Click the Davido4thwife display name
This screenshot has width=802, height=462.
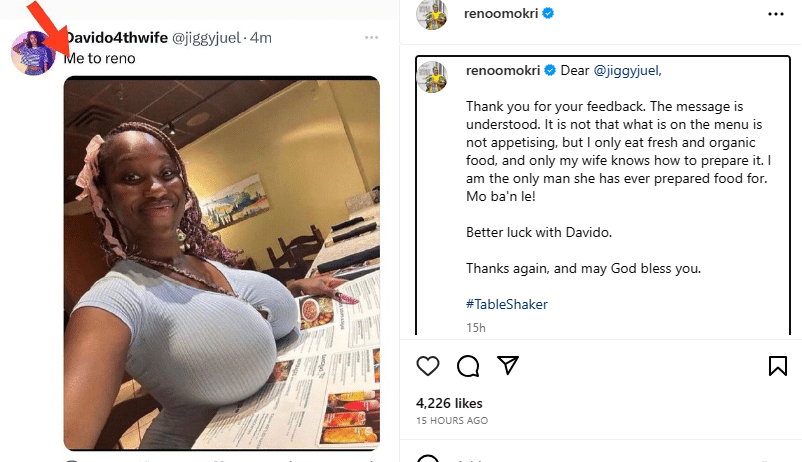(x=108, y=38)
